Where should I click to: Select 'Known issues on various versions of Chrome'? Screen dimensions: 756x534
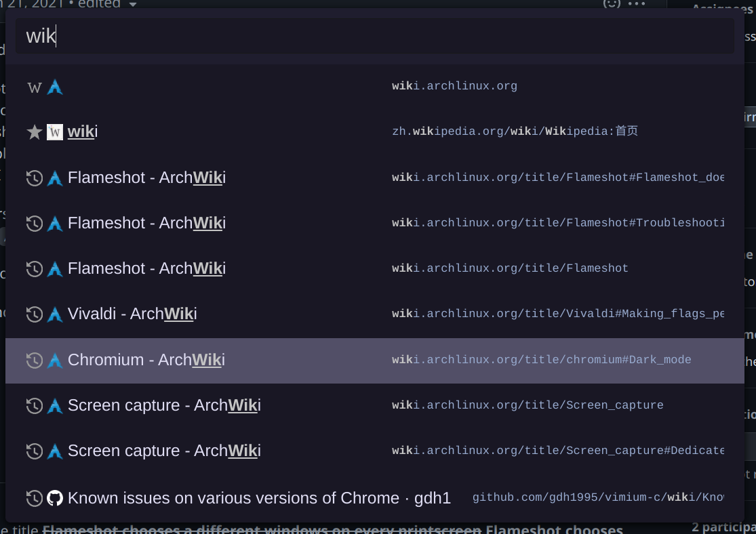click(259, 498)
